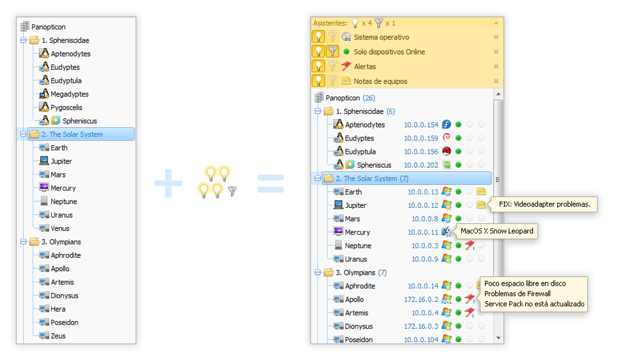Enable filter funnel for Notas de equipos
Image resolution: width=620 pixels, height=364 pixels.
pyautogui.click(x=332, y=81)
